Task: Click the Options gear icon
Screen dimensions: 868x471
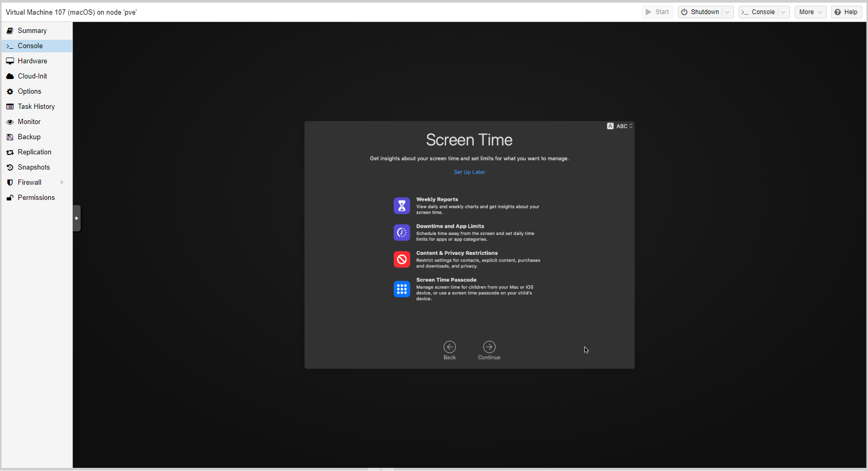Action: point(10,92)
